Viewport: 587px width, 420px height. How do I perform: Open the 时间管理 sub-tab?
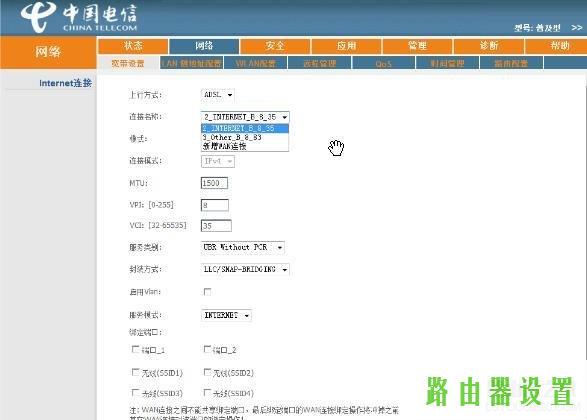[447, 63]
